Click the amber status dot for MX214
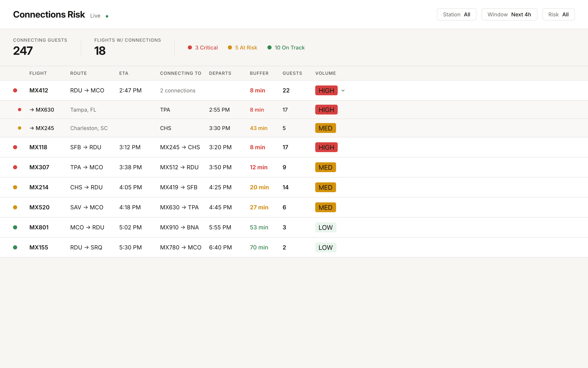The image size is (588, 368). click(x=15, y=187)
